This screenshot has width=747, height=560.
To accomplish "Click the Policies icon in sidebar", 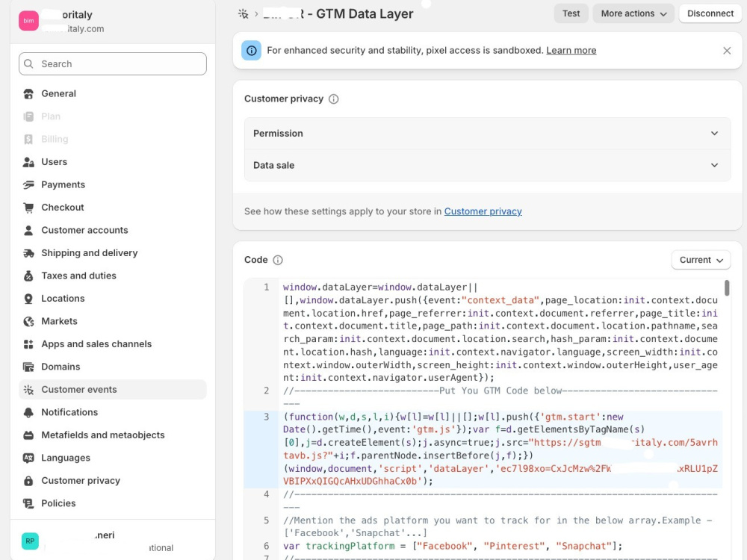I will point(28,503).
